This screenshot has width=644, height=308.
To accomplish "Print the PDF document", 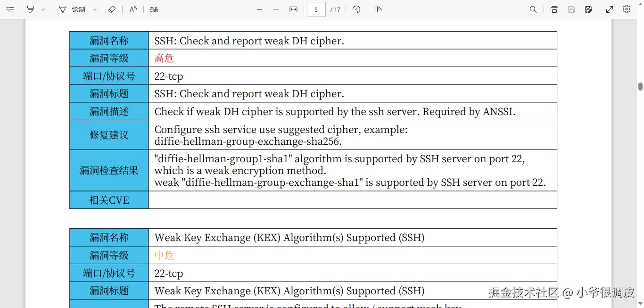I will pyautogui.click(x=554, y=9).
